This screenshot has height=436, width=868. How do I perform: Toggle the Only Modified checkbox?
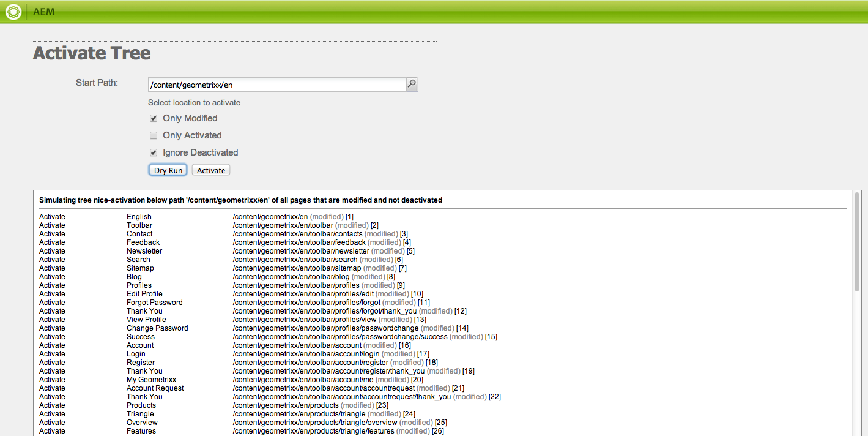click(154, 118)
